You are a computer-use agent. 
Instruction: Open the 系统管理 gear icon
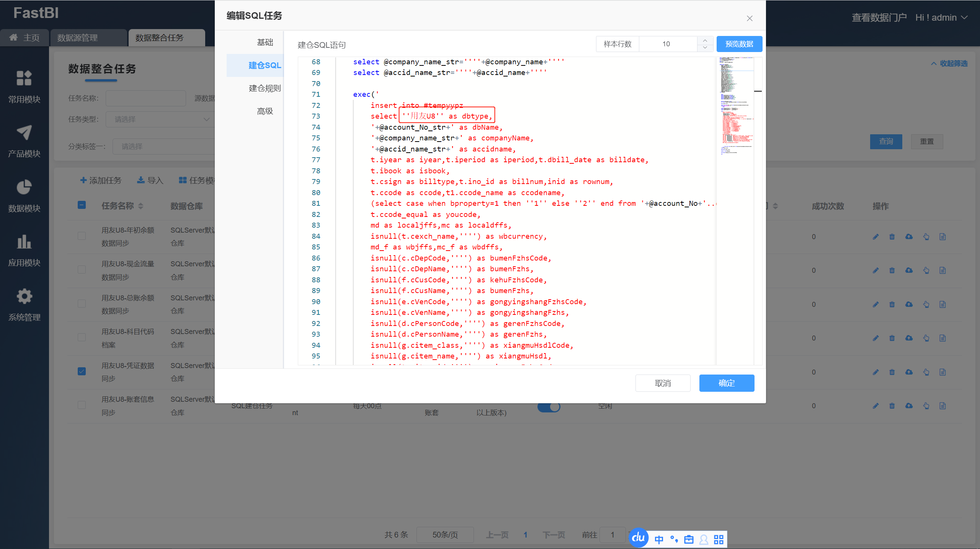(24, 296)
